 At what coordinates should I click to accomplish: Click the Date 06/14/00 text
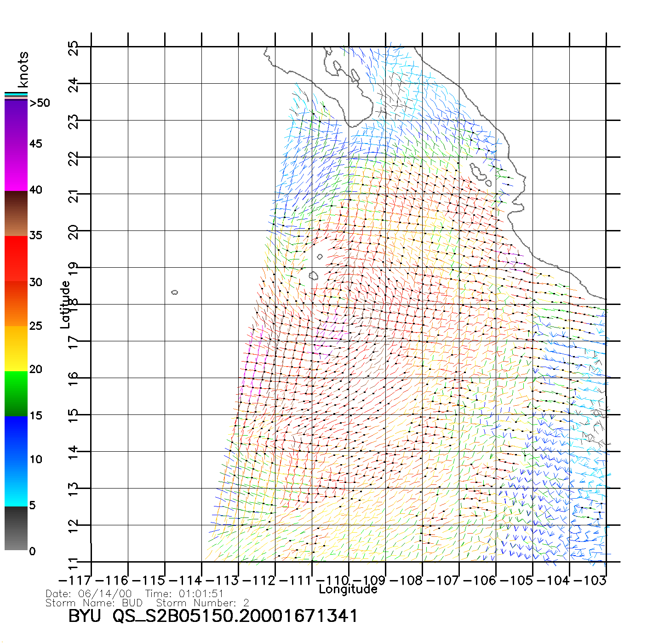89,594
